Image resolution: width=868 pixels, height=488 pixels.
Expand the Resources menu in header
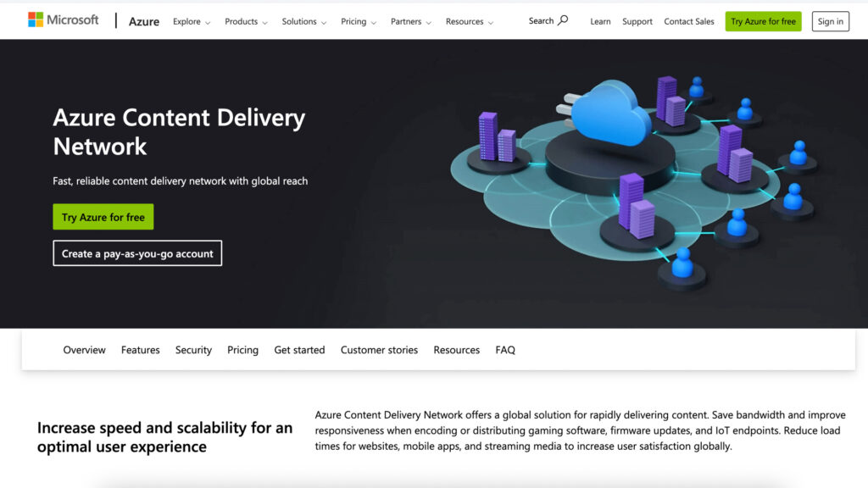click(470, 21)
